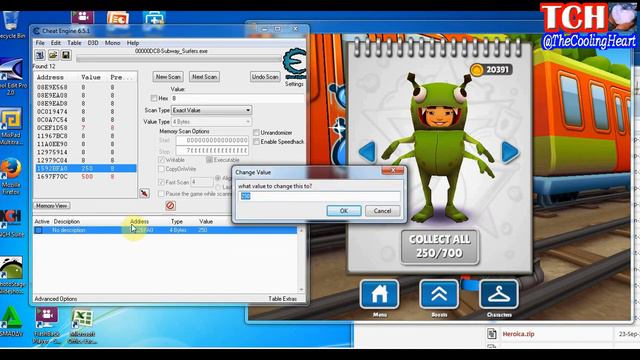Click the save floppy disk toolbar icon
This screenshot has height=360, width=640.
click(66, 55)
